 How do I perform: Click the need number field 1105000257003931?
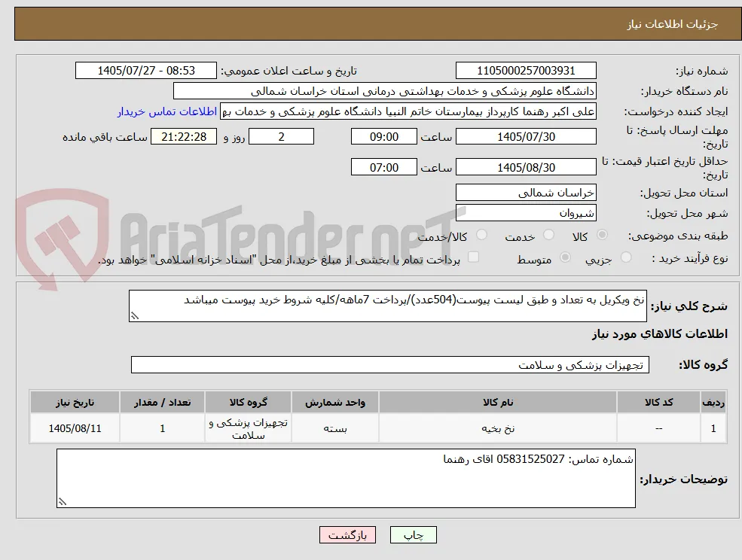[526, 71]
